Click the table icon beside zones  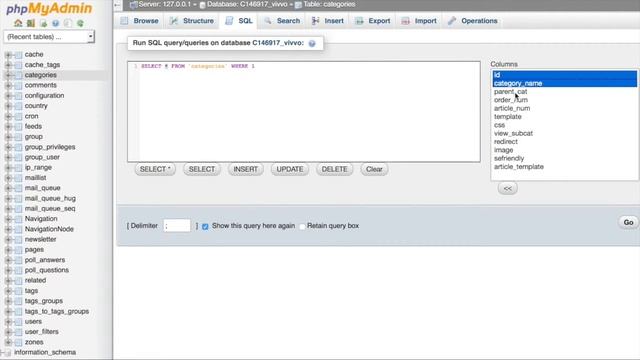pos(18,342)
